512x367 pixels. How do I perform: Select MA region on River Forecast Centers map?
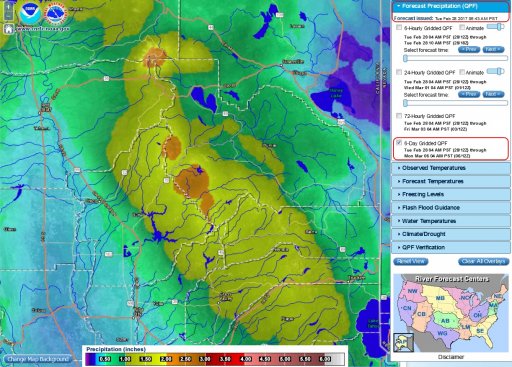(x=492, y=305)
